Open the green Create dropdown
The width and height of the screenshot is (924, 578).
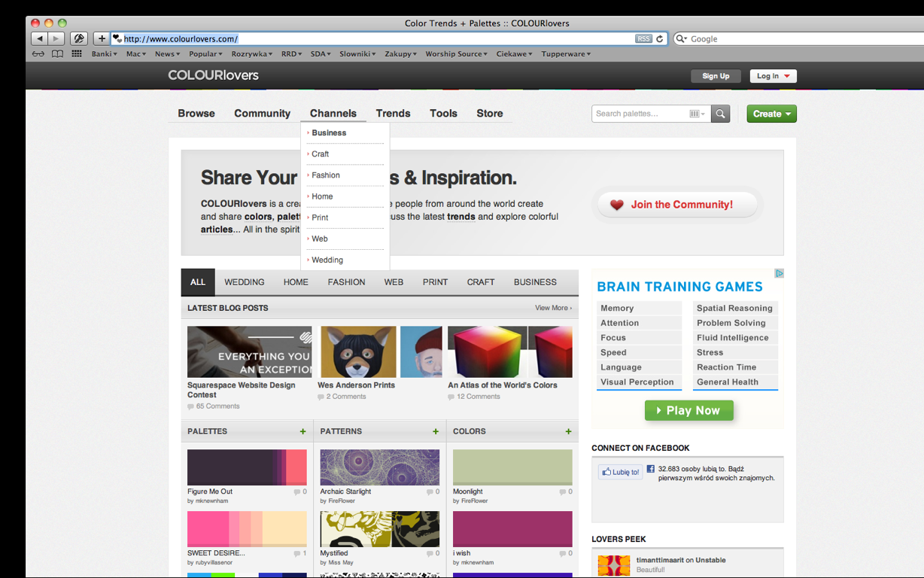tap(772, 114)
